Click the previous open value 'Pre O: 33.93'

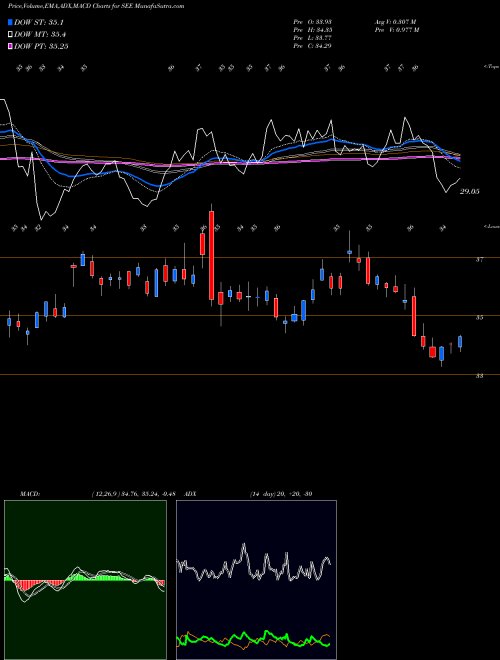click(312, 22)
